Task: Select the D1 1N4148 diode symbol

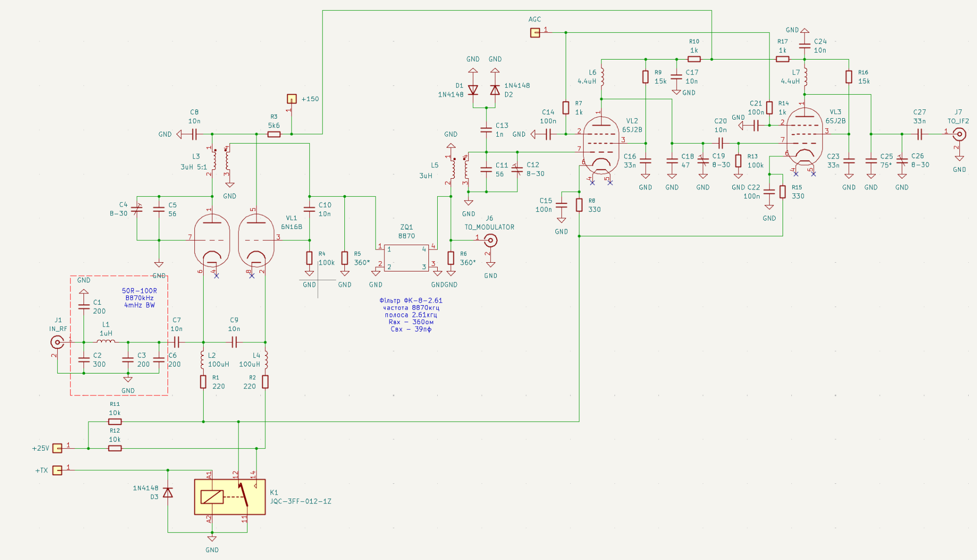Action: pos(473,90)
